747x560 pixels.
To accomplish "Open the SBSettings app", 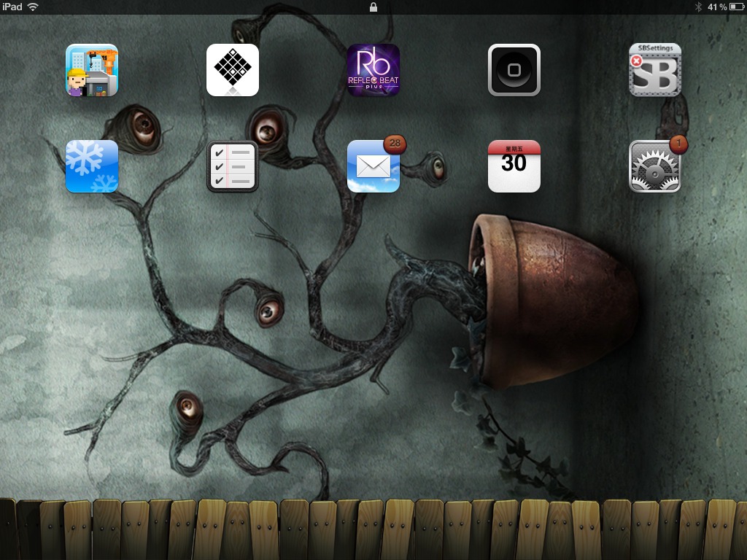I will coord(655,70).
